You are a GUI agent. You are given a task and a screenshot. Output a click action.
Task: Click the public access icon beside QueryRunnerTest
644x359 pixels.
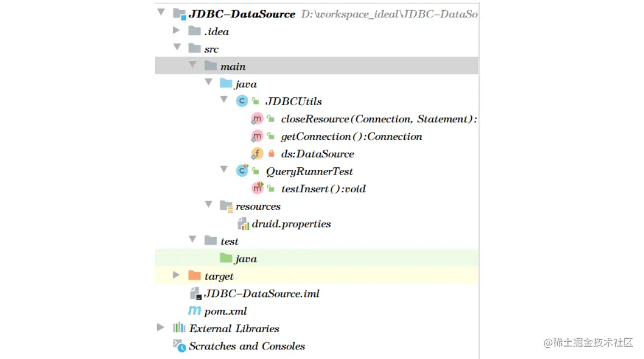coord(256,171)
